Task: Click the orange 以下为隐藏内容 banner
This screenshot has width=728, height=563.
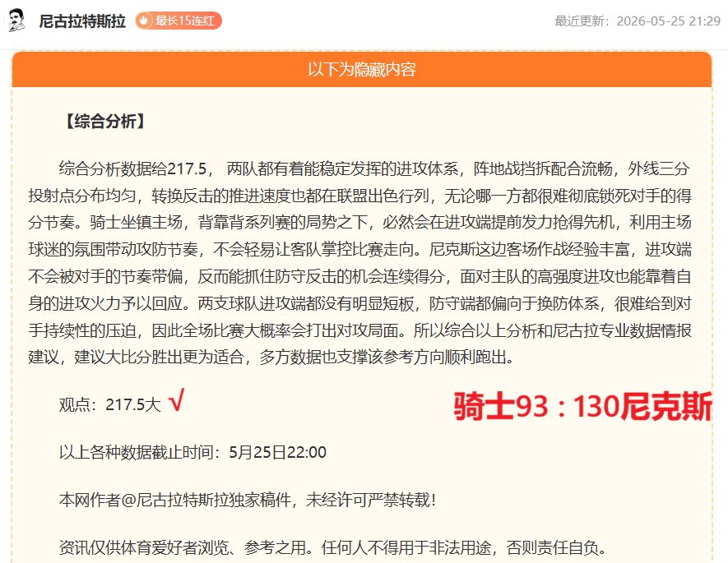Action: [362, 70]
